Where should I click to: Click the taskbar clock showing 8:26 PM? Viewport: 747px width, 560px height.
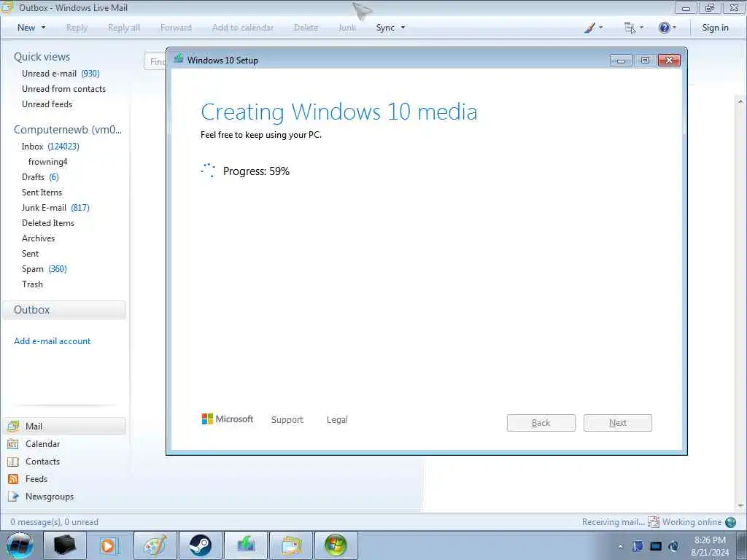coord(710,546)
